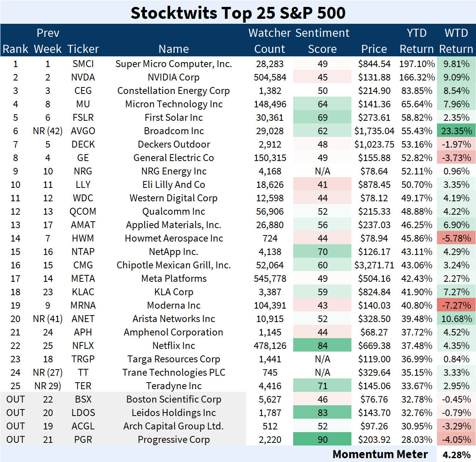Click the 'Watcher Count' column header
Screen dimensions: 476x462
click(x=270, y=41)
